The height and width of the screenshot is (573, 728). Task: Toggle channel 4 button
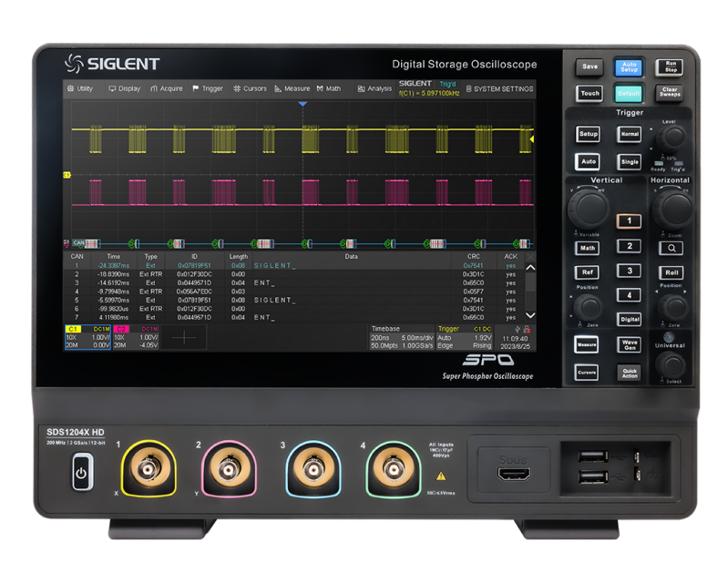pyautogui.click(x=629, y=295)
